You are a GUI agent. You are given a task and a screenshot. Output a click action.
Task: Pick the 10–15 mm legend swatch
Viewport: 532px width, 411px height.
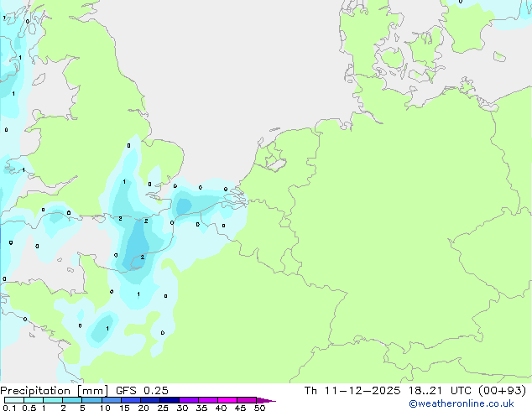click(x=111, y=400)
